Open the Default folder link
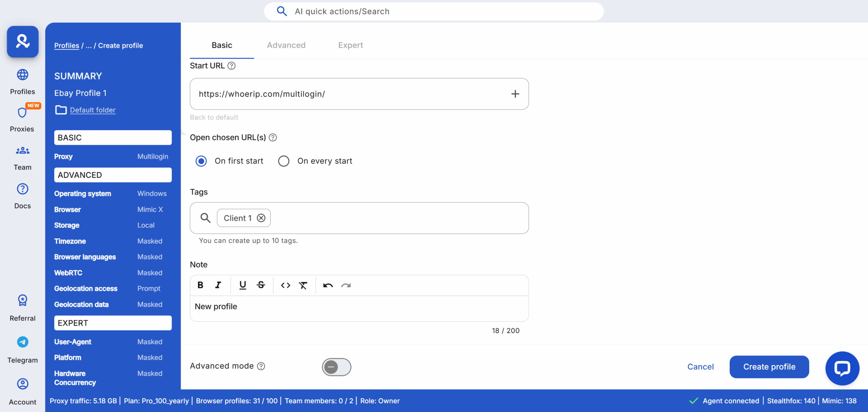The image size is (868, 412). [93, 110]
